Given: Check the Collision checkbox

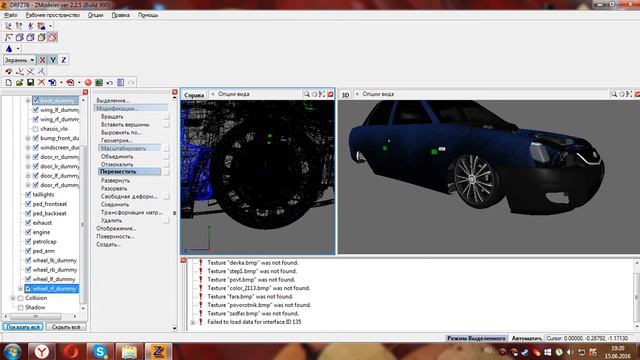Looking at the screenshot, I should [x=20, y=298].
